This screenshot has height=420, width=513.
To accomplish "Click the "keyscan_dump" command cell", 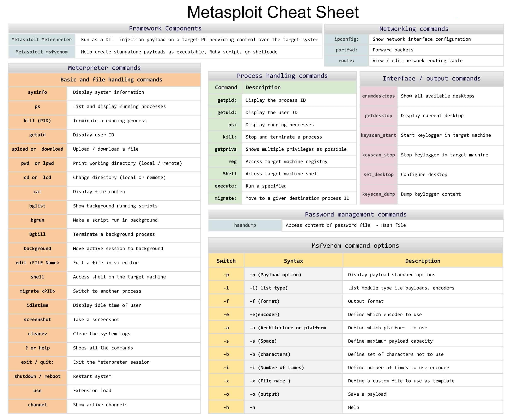I will (379, 194).
